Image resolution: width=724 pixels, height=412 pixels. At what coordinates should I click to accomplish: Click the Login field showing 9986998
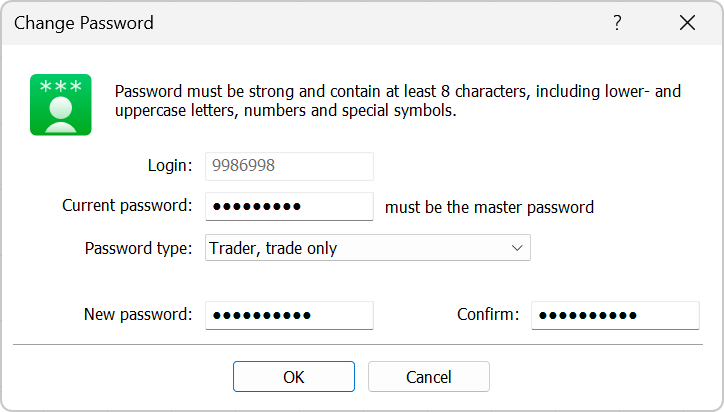[x=290, y=166]
